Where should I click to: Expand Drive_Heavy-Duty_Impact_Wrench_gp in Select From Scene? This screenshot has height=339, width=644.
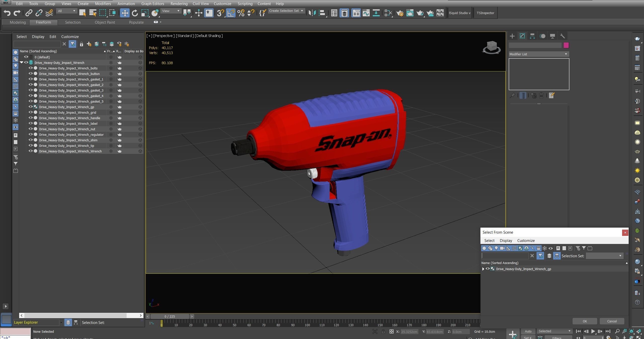click(x=483, y=269)
